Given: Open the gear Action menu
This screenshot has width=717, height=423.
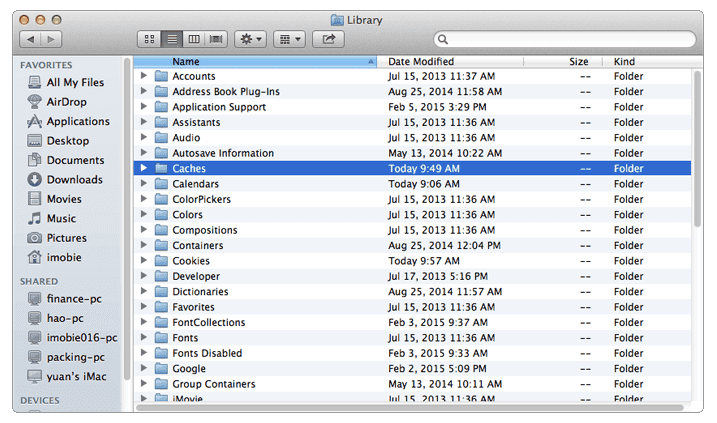Looking at the screenshot, I should coord(250,39).
